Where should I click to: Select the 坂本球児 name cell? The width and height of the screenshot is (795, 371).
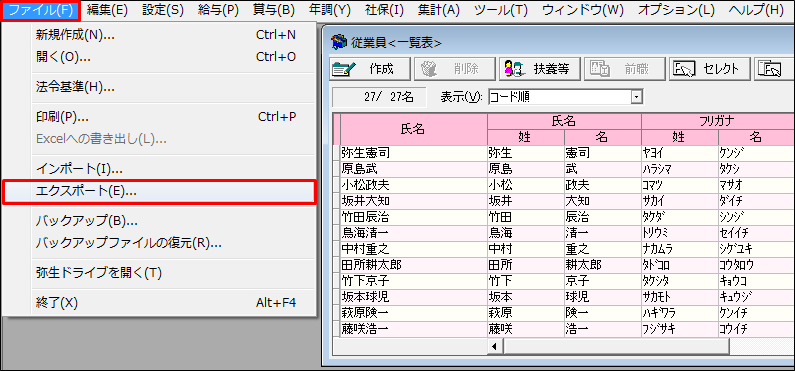tap(413, 297)
